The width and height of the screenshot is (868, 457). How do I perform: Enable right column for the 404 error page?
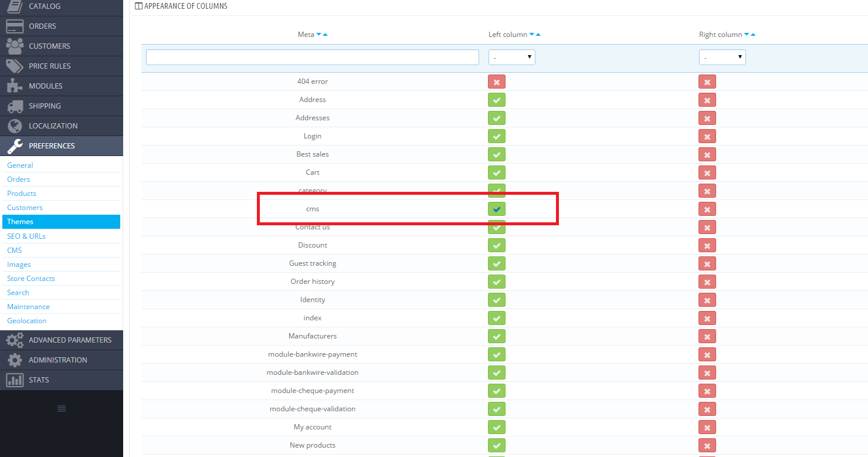coord(707,82)
